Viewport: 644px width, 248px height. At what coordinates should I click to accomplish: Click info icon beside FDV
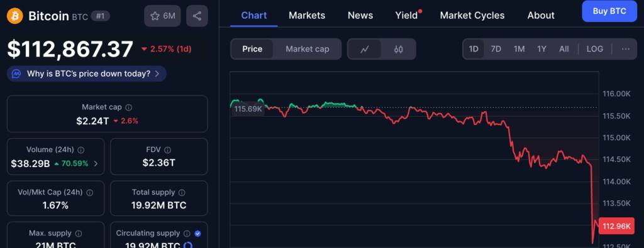[167, 150]
